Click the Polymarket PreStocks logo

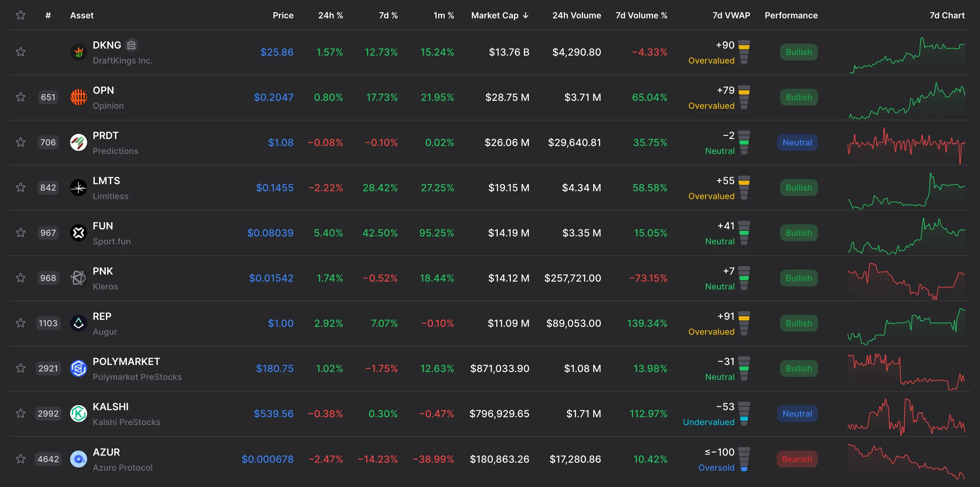click(x=79, y=368)
